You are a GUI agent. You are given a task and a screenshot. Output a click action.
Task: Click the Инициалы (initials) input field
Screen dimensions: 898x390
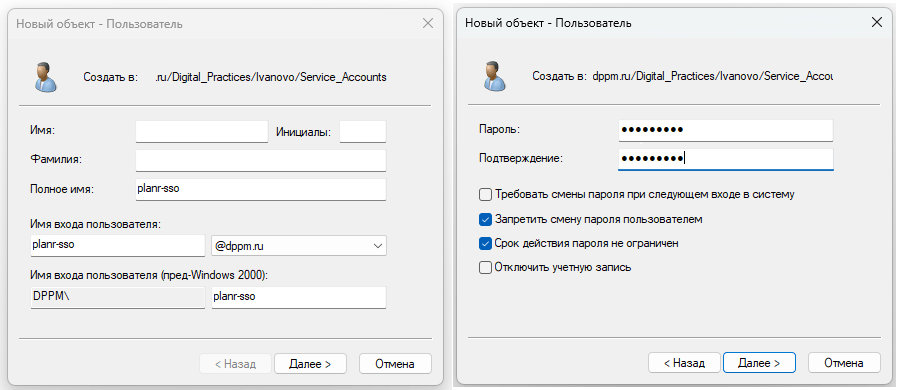click(x=363, y=131)
